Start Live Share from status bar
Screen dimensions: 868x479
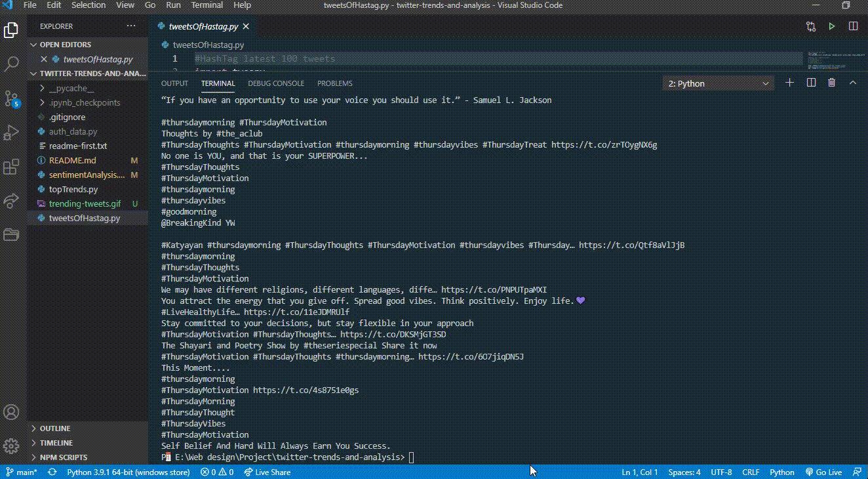(x=267, y=472)
